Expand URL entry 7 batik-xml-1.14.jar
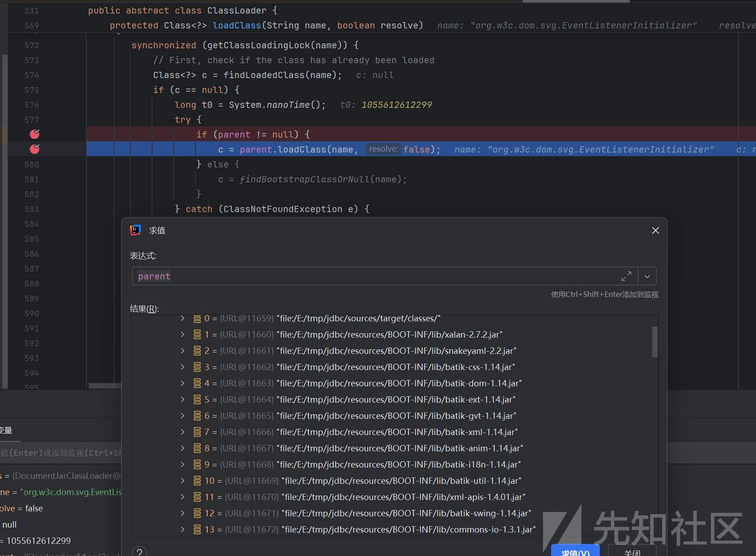This screenshot has width=756, height=556. [182, 432]
